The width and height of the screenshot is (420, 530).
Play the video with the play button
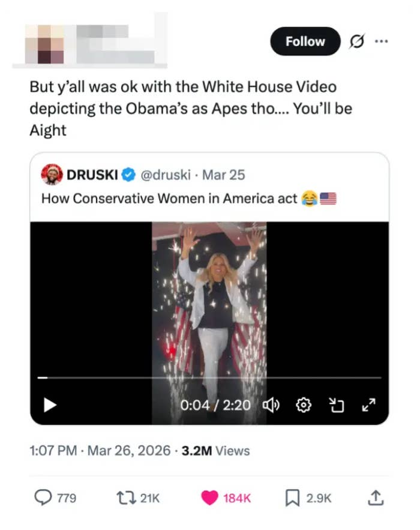pos(49,405)
